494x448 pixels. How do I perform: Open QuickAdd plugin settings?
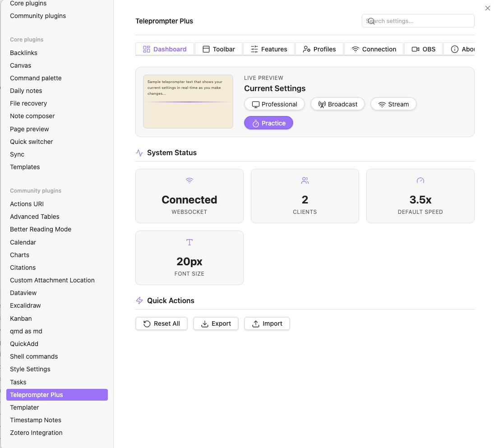click(24, 344)
